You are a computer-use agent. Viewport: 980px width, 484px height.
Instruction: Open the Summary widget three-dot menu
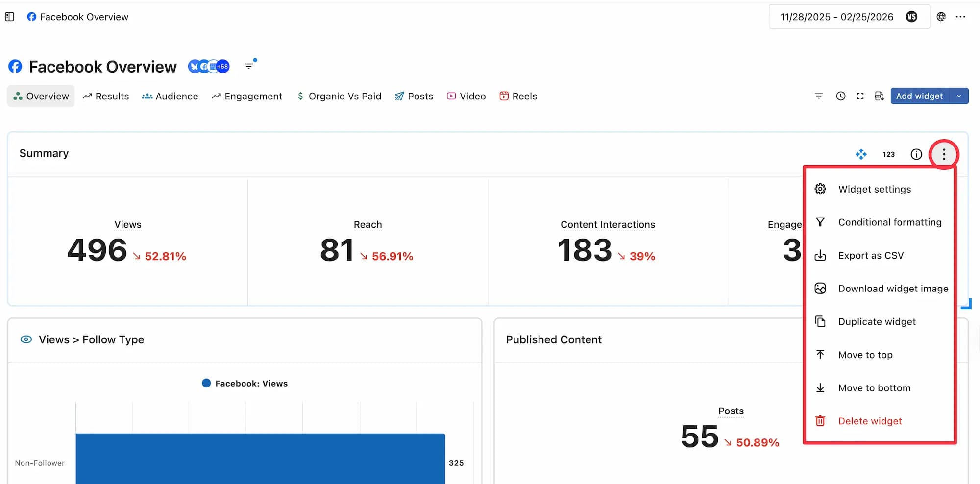coord(944,154)
